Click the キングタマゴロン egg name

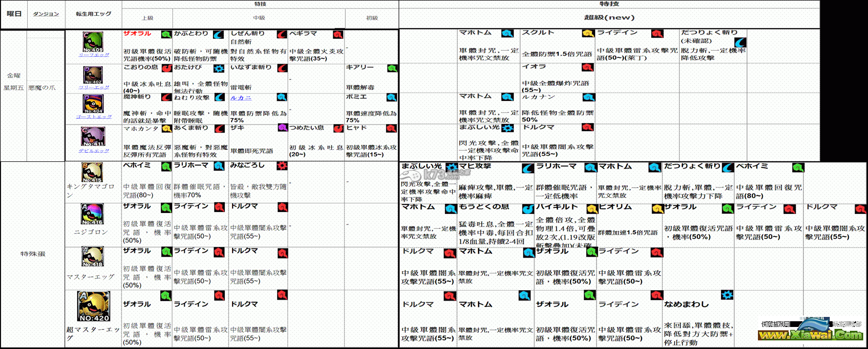(90, 191)
